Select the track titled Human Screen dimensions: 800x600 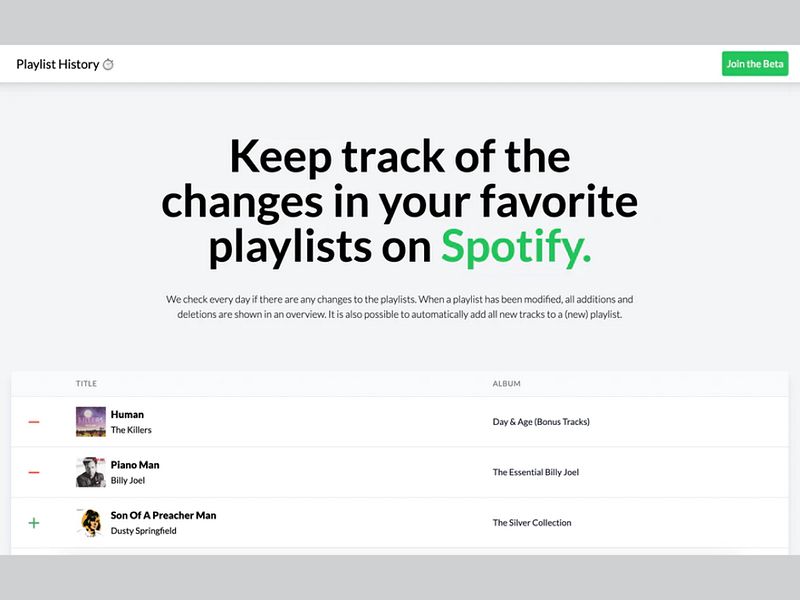click(x=128, y=413)
